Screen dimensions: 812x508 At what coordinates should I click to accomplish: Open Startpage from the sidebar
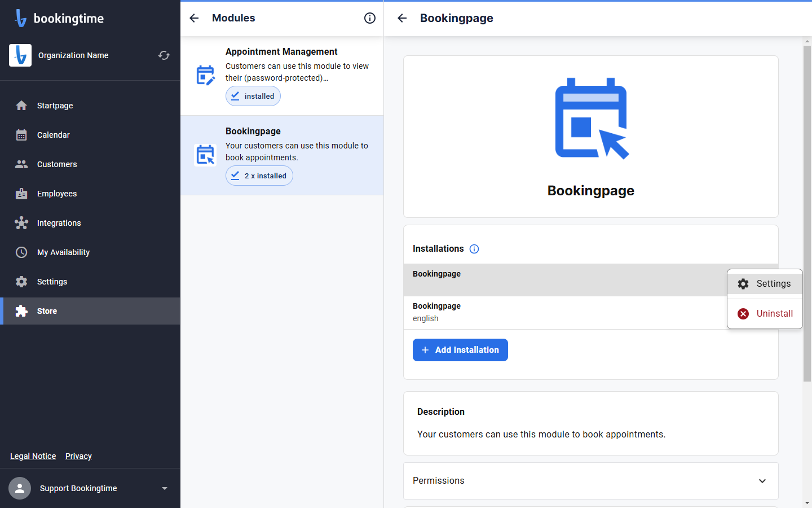pos(90,106)
